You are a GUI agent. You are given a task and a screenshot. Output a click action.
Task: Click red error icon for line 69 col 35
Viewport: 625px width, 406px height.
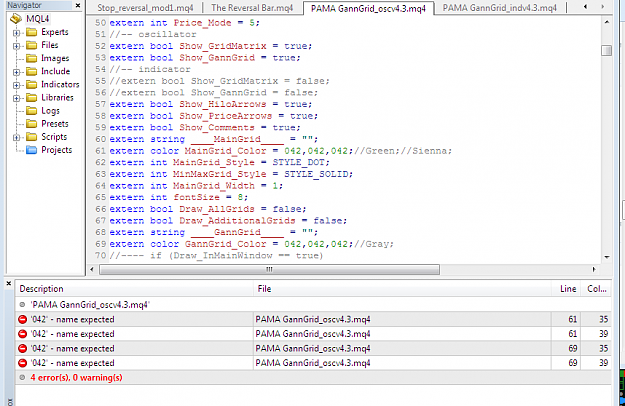pos(23,348)
